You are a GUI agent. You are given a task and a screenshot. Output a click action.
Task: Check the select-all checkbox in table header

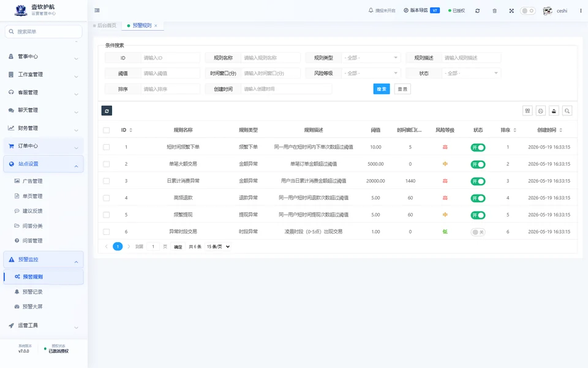point(107,130)
